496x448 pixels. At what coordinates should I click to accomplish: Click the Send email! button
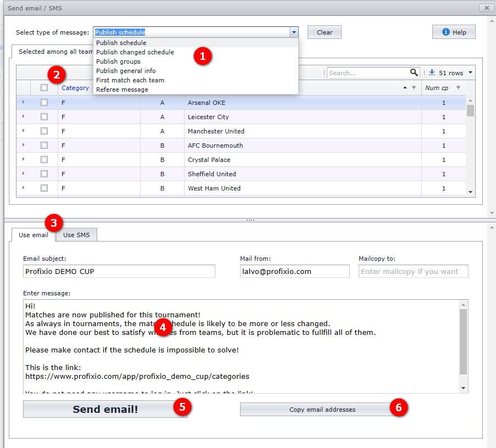[105, 409]
